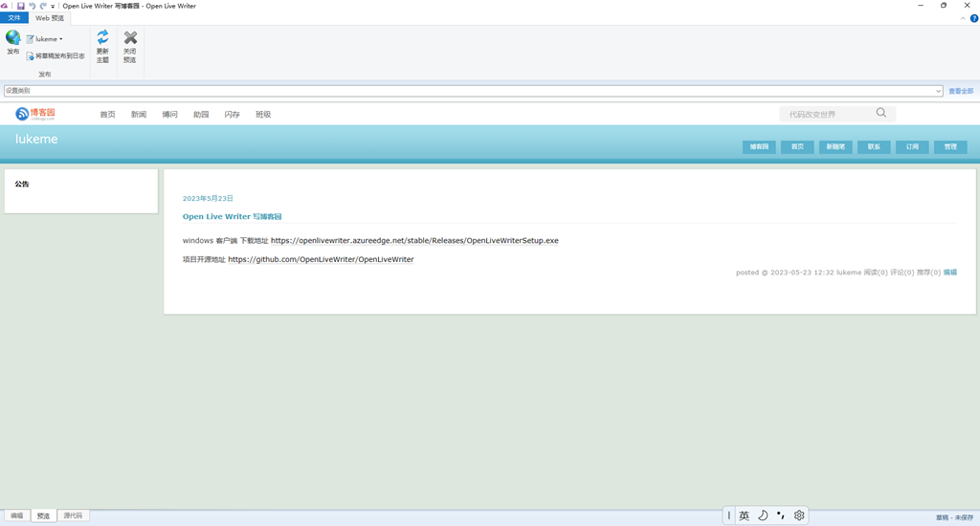Click the 关闭预览 X icon
The height and width of the screenshot is (526, 980).
click(130, 37)
